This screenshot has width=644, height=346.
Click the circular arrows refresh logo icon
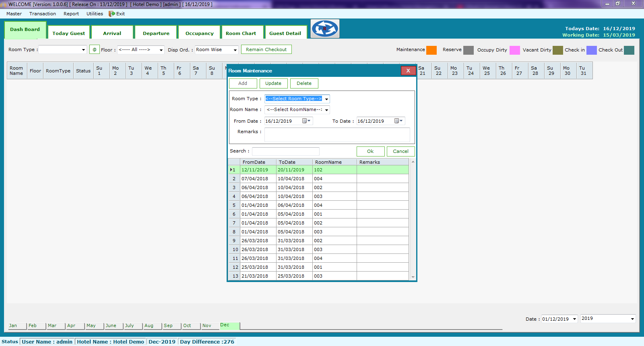[x=325, y=29]
